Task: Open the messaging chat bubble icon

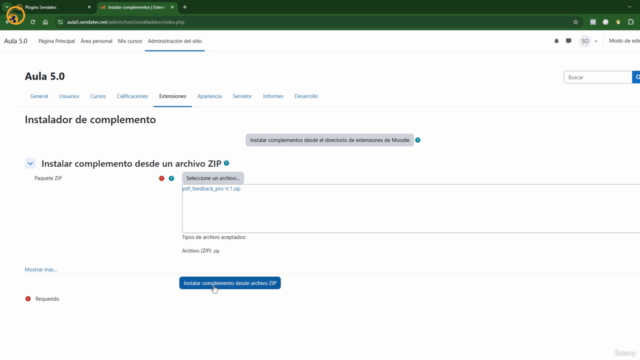Action: 569,41
